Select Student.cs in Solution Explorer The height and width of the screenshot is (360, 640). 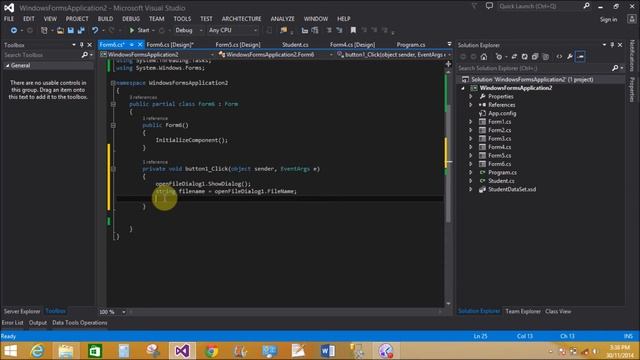pos(501,181)
